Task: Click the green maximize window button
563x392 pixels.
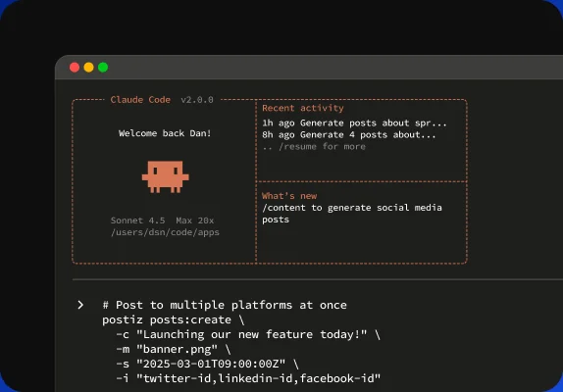Action: click(x=103, y=68)
